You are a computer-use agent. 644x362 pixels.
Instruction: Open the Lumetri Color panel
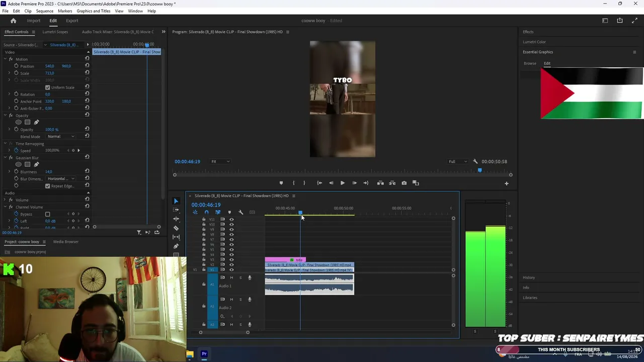[x=534, y=42]
